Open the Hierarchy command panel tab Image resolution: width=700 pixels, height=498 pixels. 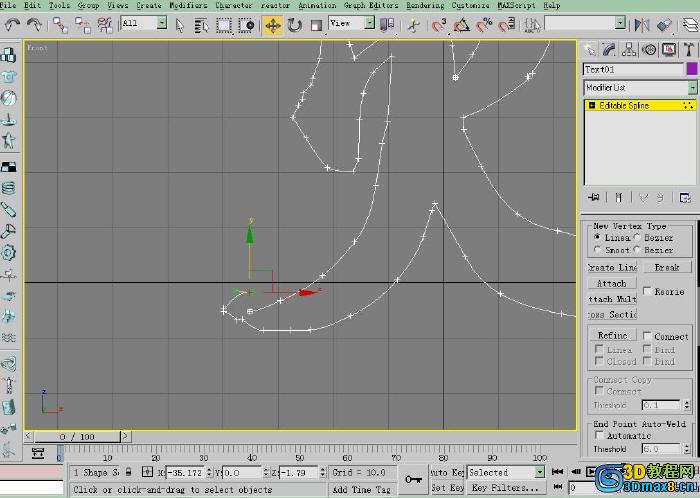coord(629,49)
